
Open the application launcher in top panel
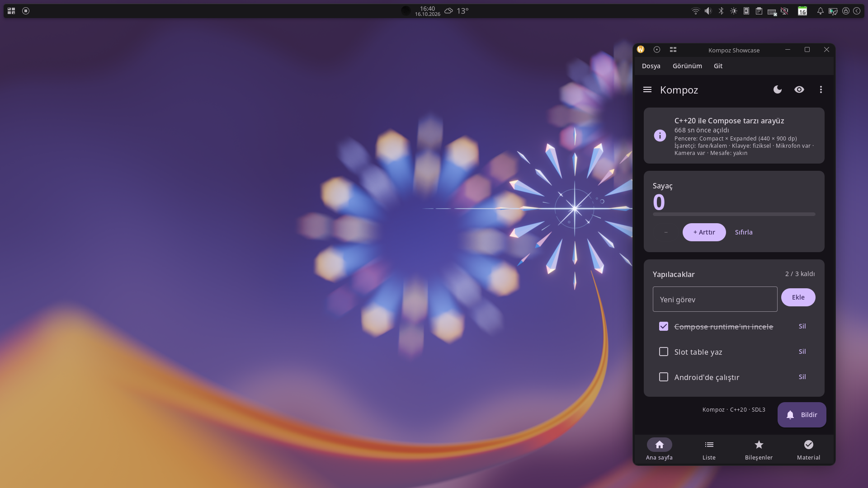(11, 11)
